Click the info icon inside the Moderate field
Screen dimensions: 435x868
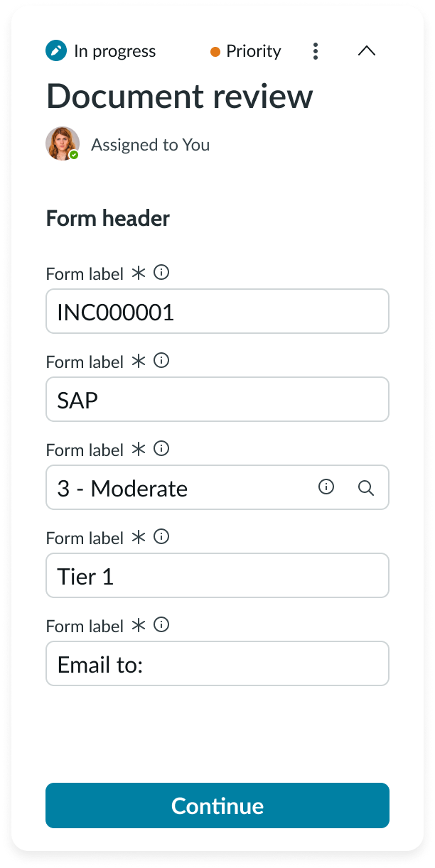tap(326, 487)
